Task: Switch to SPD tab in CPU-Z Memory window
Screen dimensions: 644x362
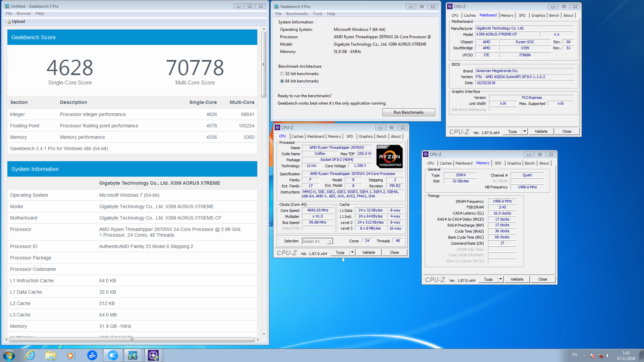Action: [x=498, y=163]
